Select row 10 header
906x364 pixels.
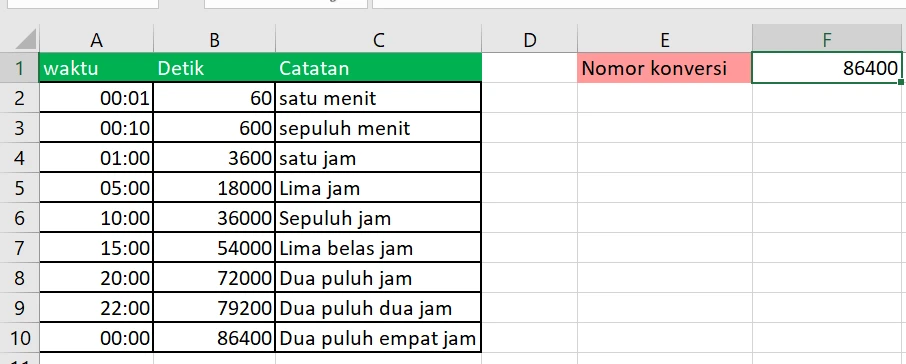tap(20, 338)
